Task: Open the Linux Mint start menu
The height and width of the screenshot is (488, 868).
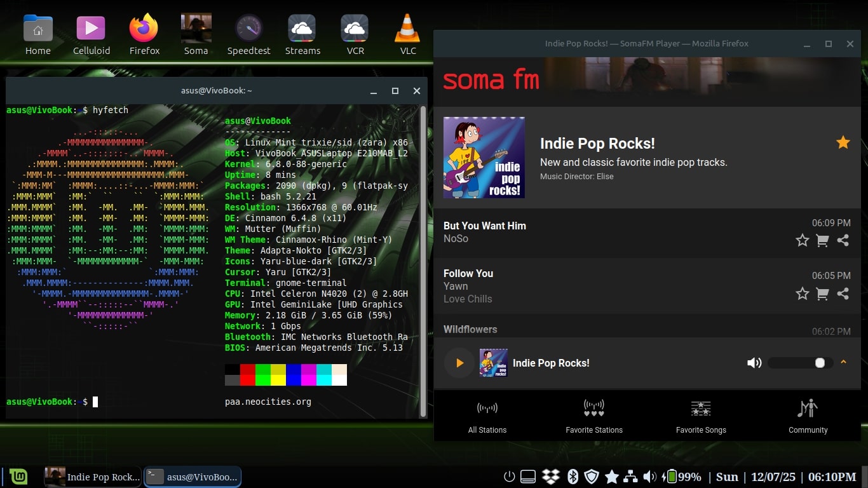Action: 18,477
